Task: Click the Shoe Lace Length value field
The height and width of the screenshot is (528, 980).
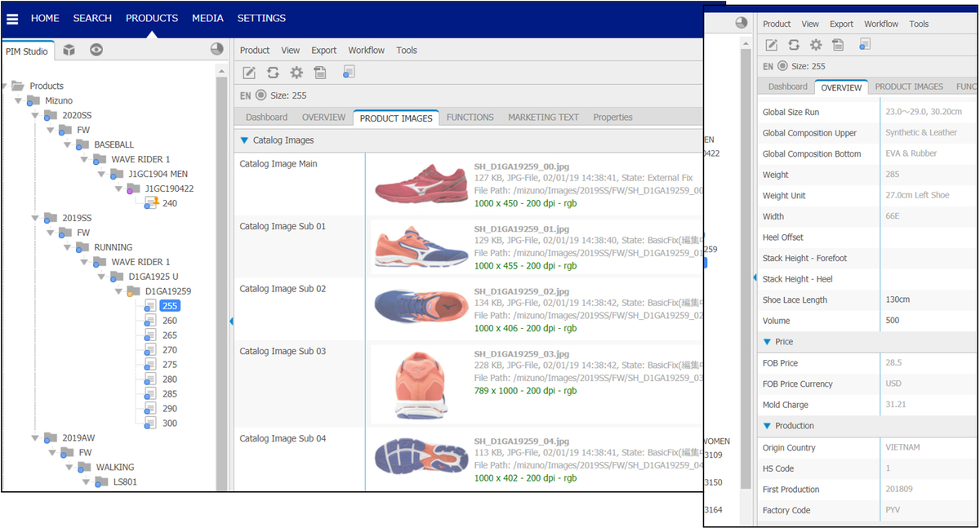Action: click(x=929, y=300)
